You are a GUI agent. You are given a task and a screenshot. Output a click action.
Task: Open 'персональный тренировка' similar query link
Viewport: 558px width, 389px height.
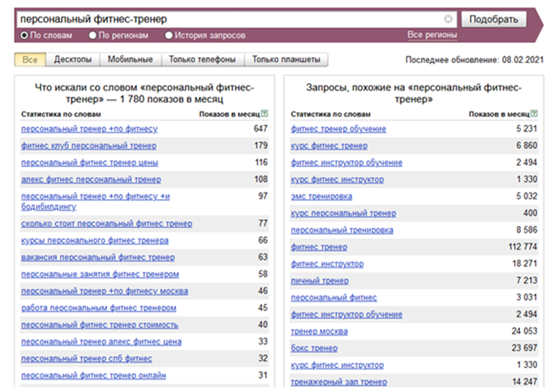pyautogui.click(x=342, y=230)
